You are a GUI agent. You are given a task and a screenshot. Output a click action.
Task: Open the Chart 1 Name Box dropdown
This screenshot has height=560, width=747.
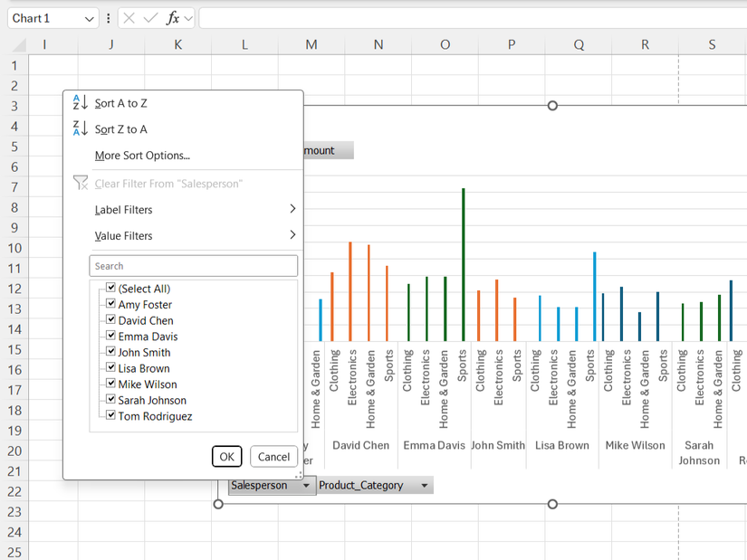[x=91, y=17]
